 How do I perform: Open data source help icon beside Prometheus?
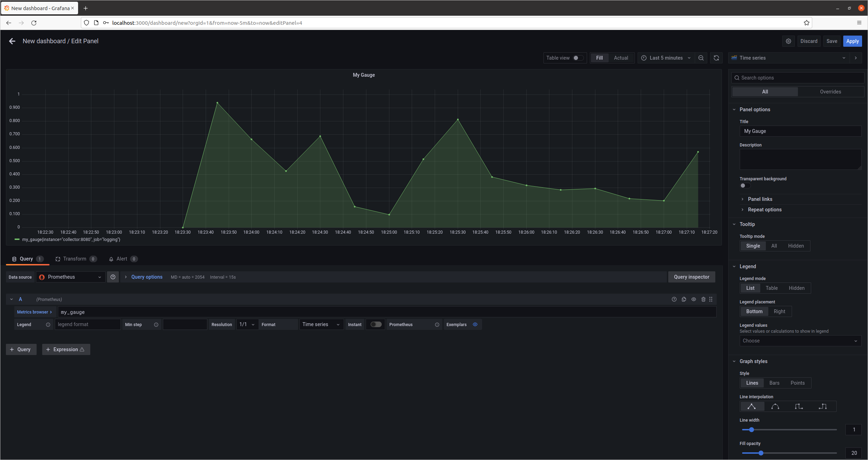tap(113, 277)
